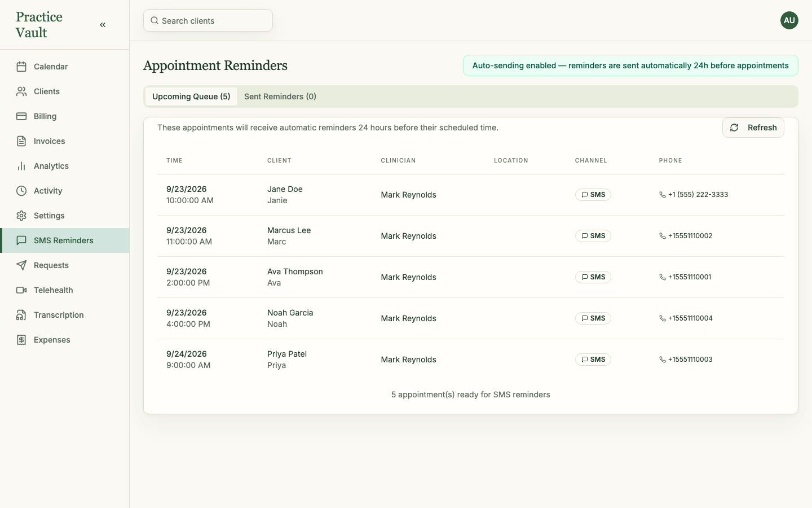Open the Requests page
Viewport: 812px width, 508px height.
pos(65,265)
